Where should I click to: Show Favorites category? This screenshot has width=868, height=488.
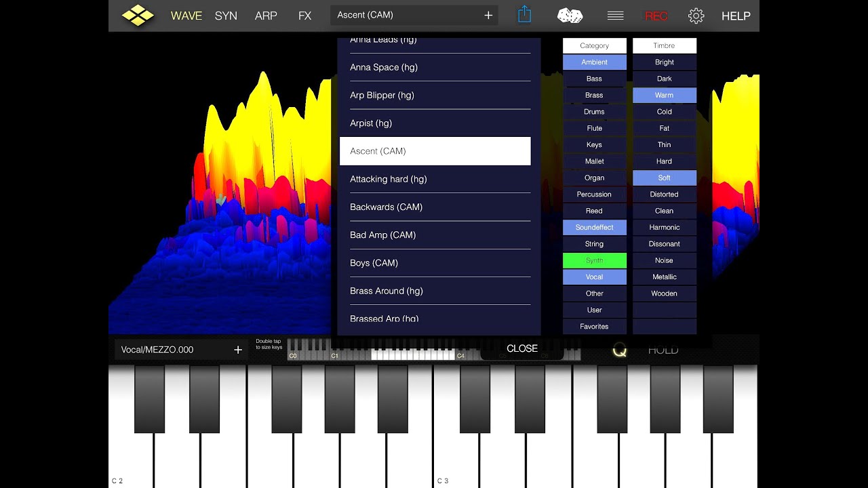click(595, 326)
